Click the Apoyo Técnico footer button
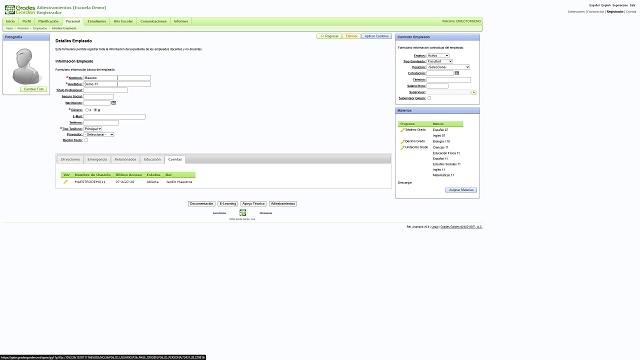The image size is (640, 360). [253, 204]
